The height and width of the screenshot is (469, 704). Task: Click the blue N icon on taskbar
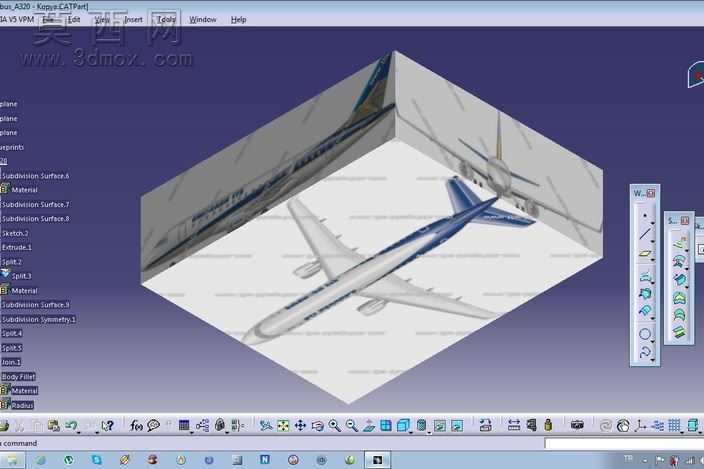pos(265,460)
